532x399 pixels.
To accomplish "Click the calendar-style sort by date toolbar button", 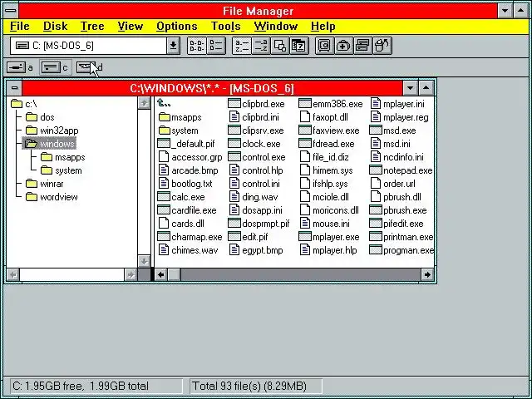I will (299, 46).
